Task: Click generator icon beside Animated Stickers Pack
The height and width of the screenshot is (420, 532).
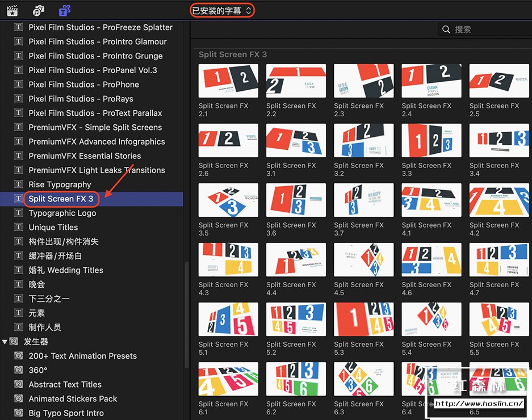Action: [19, 398]
